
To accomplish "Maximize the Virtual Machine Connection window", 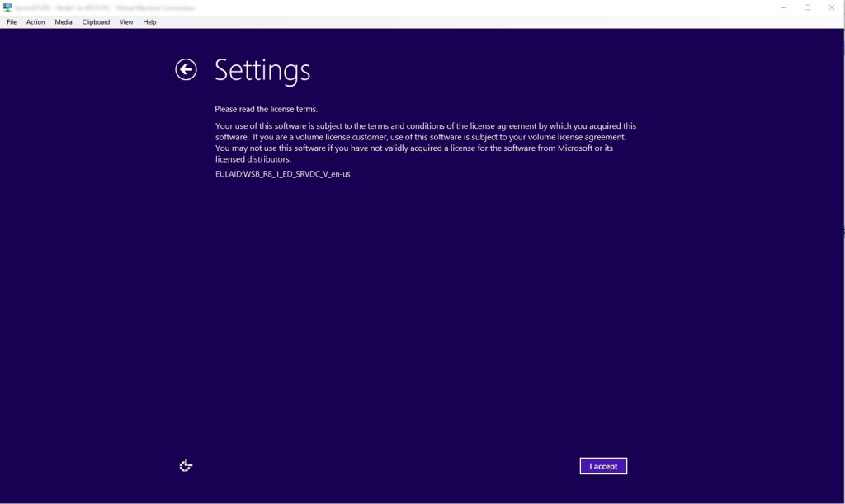I will point(807,7).
